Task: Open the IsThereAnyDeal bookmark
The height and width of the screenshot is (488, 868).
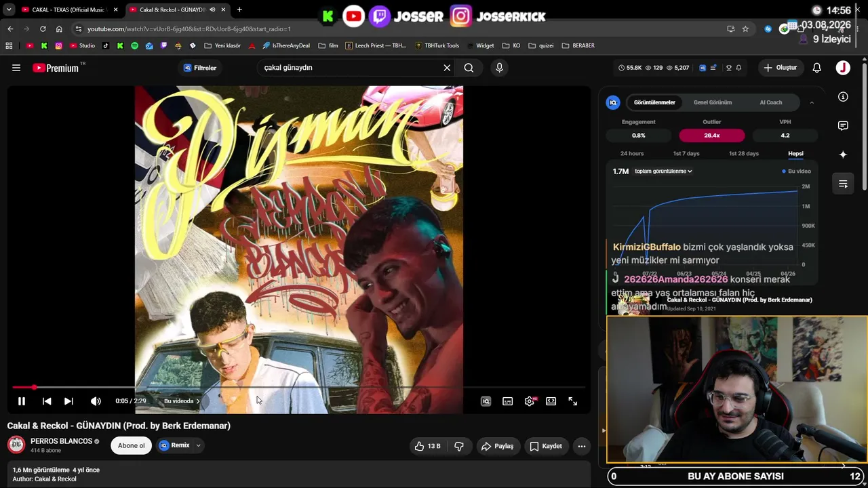Action: coord(286,45)
